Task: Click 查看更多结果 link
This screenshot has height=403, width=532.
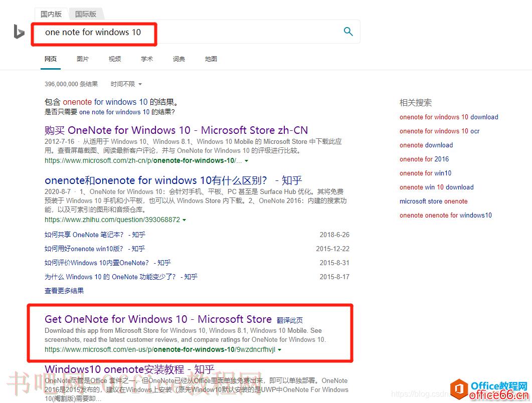Action: point(64,291)
